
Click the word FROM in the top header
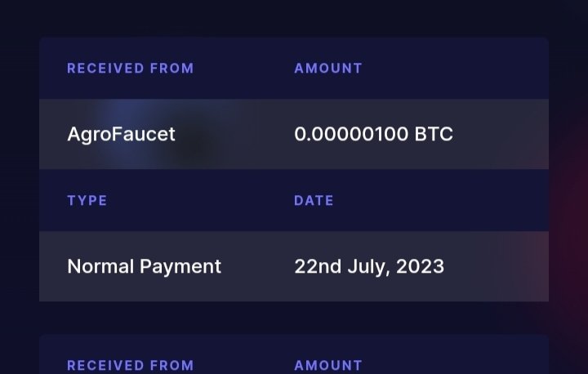point(171,69)
